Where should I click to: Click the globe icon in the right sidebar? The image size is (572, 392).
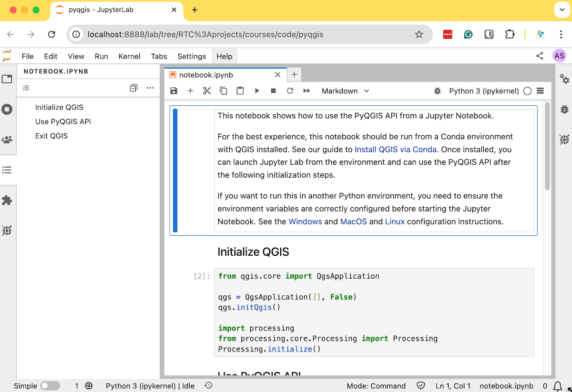point(564,140)
